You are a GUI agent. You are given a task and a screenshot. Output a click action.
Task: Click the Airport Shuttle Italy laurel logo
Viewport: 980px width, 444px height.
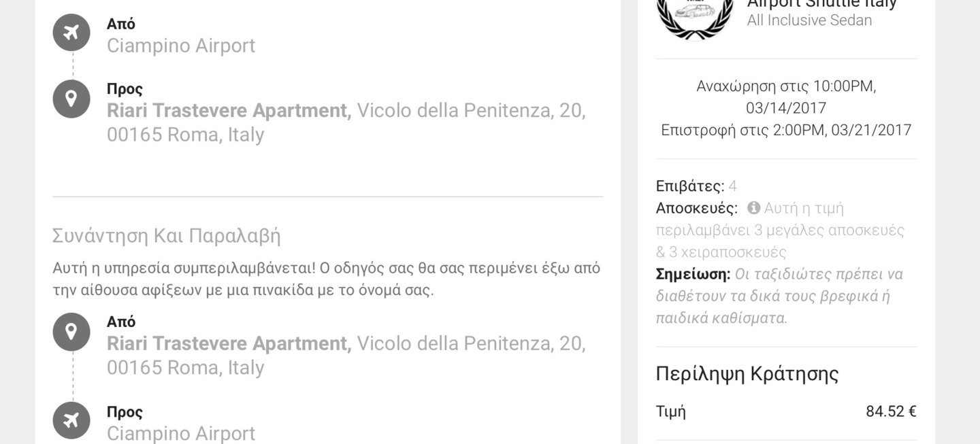[695, 17]
